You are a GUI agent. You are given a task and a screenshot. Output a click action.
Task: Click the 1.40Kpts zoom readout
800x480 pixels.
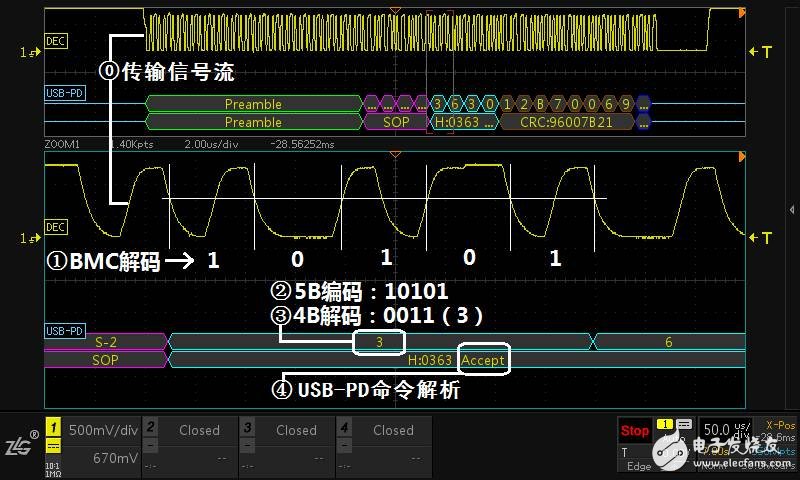[132, 144]
